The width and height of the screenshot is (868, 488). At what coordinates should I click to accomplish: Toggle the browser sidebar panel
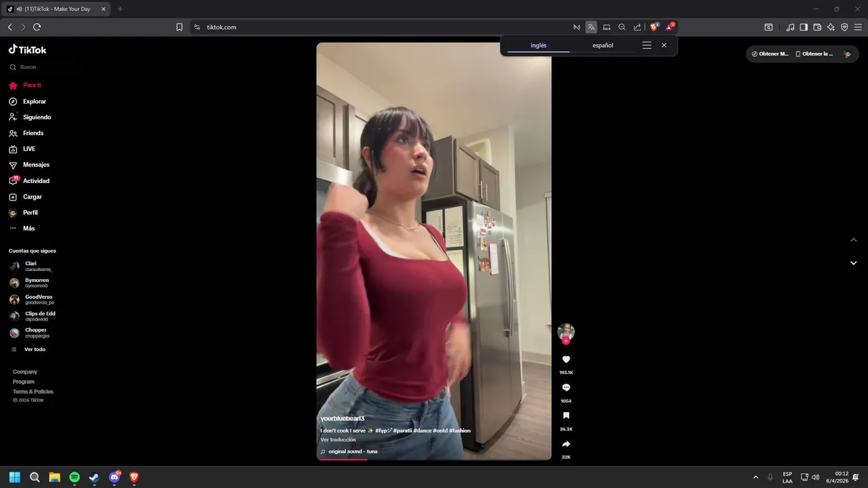pyautogui.click(x=804, y=27)
